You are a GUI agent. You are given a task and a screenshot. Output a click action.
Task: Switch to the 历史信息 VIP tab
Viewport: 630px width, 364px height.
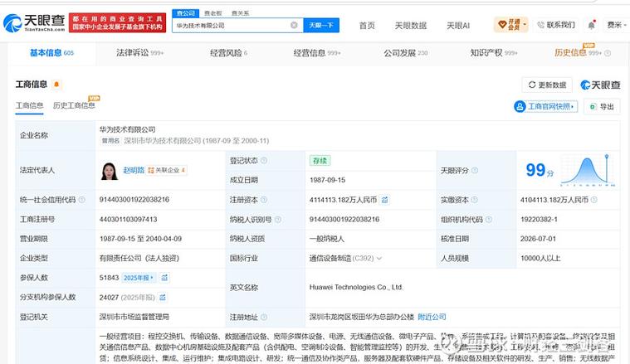click(x=578, y=52)
